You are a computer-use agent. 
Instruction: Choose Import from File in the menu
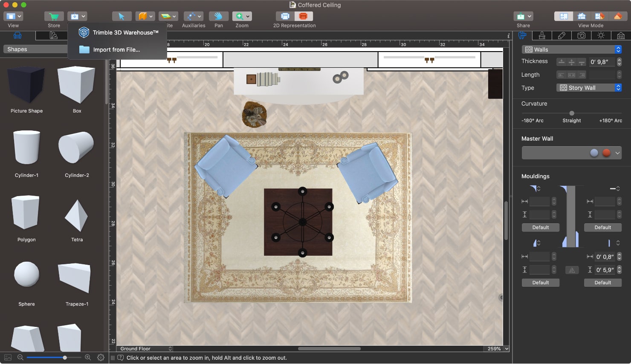click(x=117, y=49)
